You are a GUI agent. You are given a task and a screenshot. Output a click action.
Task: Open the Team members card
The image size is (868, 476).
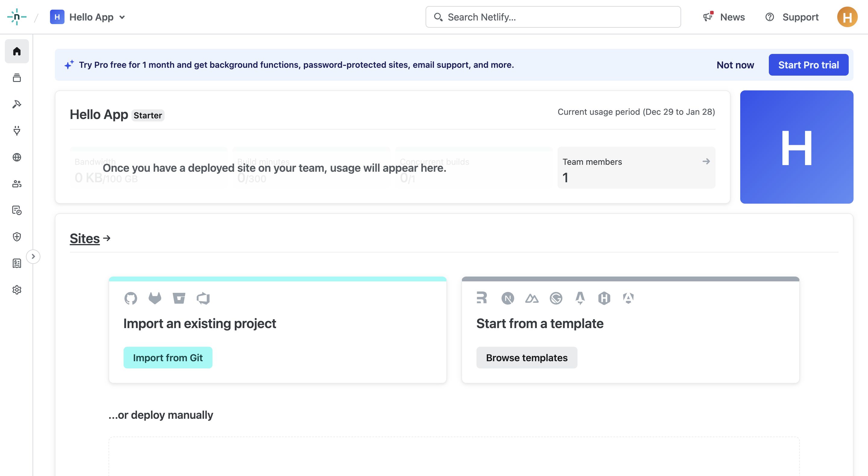(x=636, y=168)
